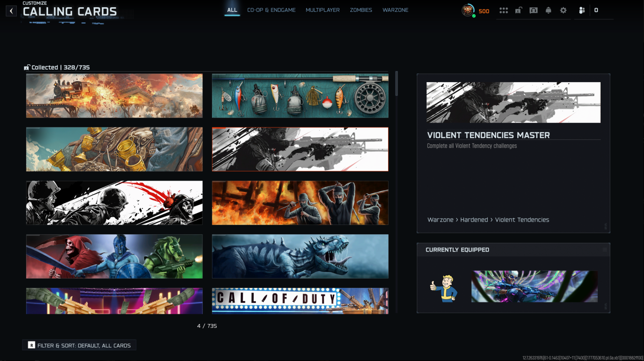This screenshot has height=361, width=644.
Task: Select the black-and-white rifle soldier calling card in grid
Action: 300,149
